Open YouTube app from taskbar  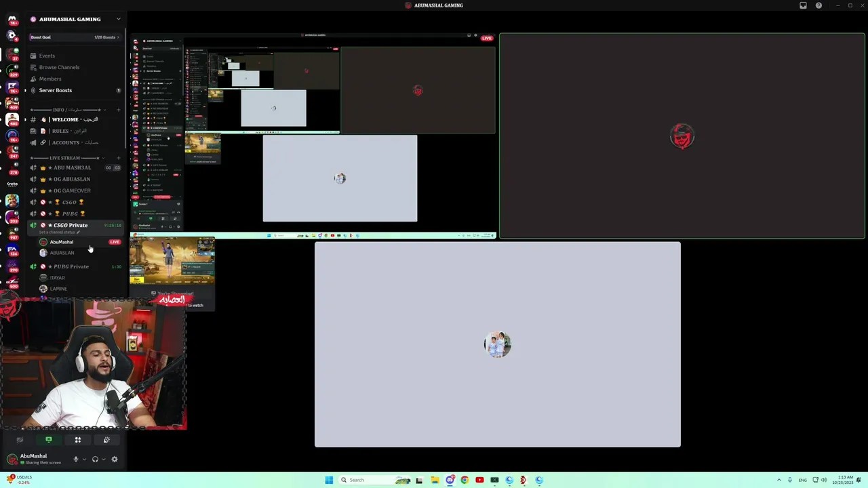tap(479, 480)
